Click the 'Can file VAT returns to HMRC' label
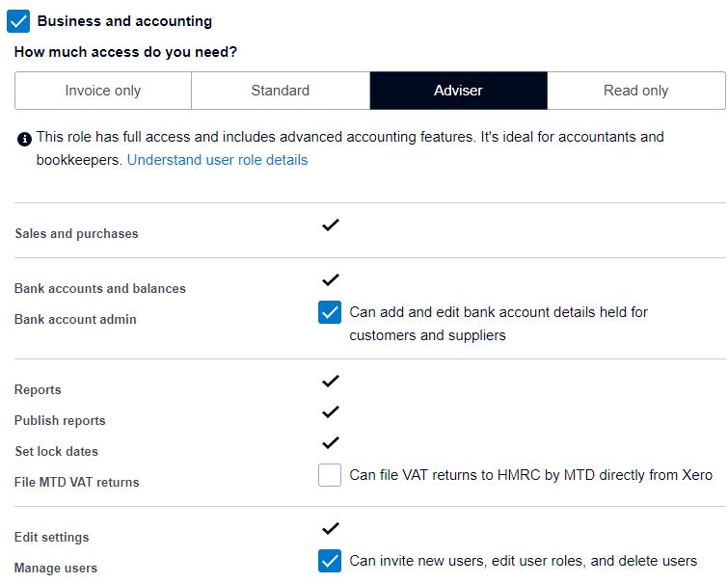The image size is (728, 583). 530,475
